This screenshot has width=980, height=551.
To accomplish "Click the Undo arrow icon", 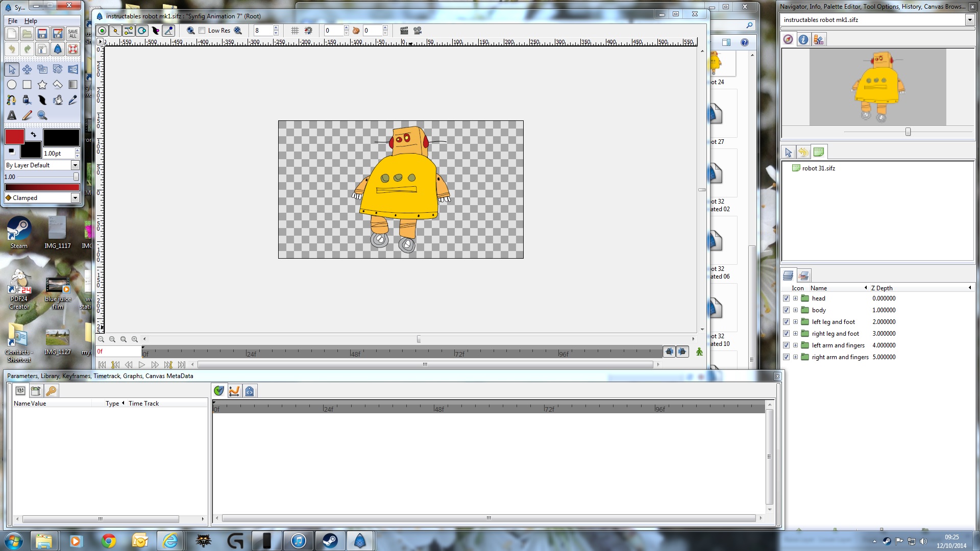I will (12, 49).
